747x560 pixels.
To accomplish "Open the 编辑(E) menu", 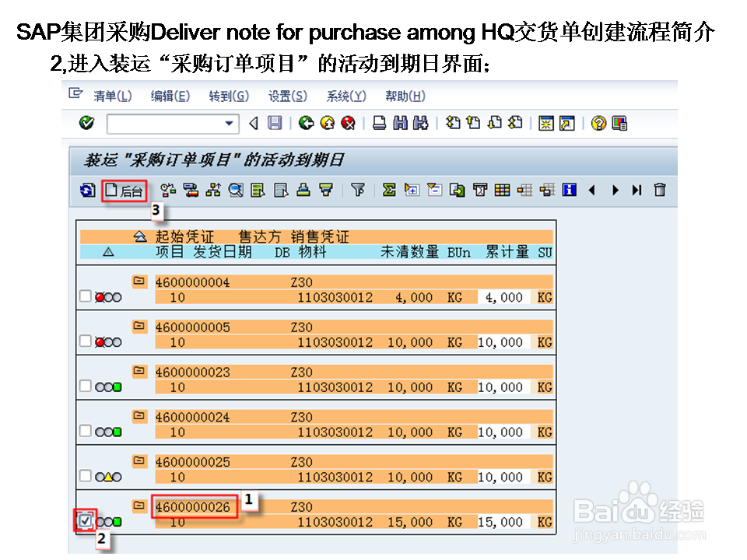I will 170,96.
